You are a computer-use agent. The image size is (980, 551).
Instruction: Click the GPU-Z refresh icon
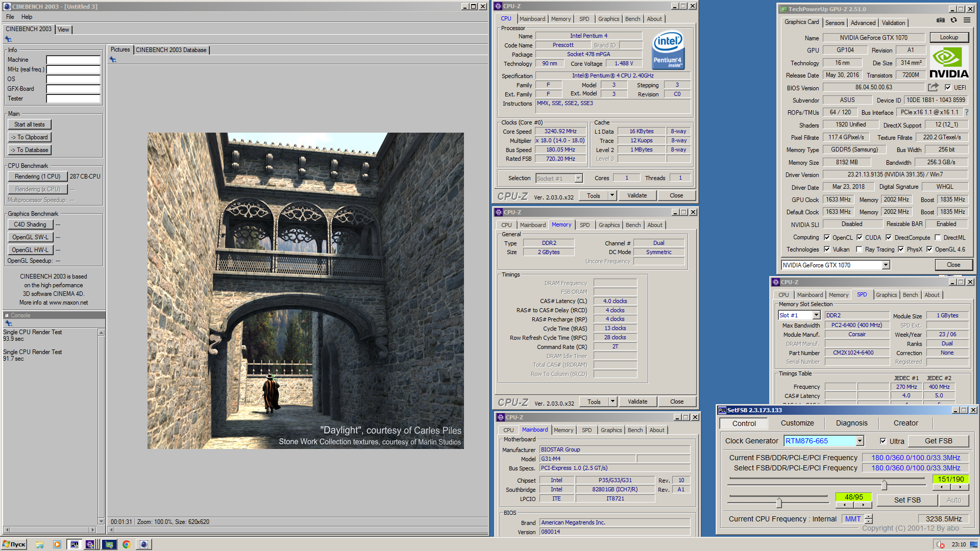pos(953,20)
